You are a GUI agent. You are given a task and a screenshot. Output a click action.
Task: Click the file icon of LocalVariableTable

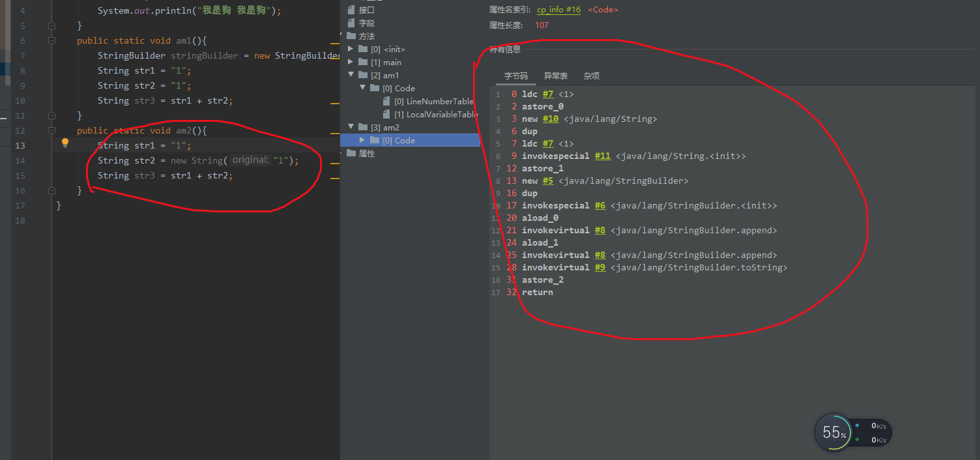(387, 114)
